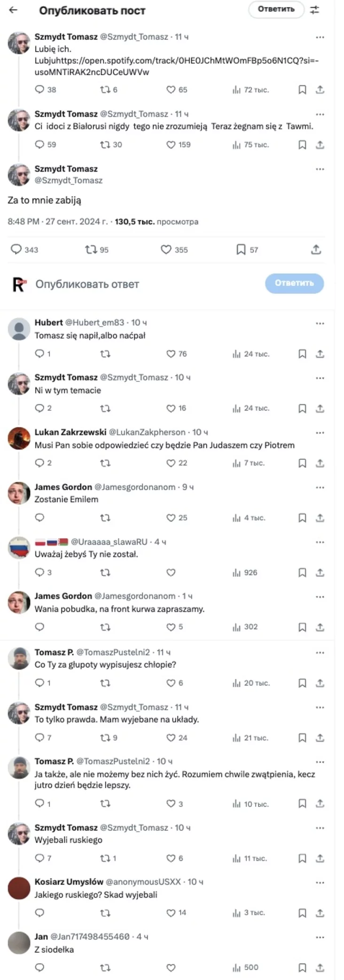Repost the main post with 95 reposts
Image resolution: width=344 pixels, height=980 pixels.
(x=91, y=250)
